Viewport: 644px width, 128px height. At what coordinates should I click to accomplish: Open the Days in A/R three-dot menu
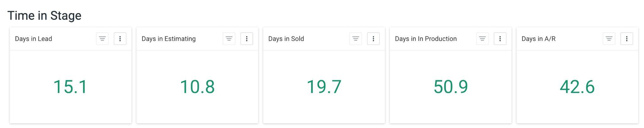(x=627, y=39)
